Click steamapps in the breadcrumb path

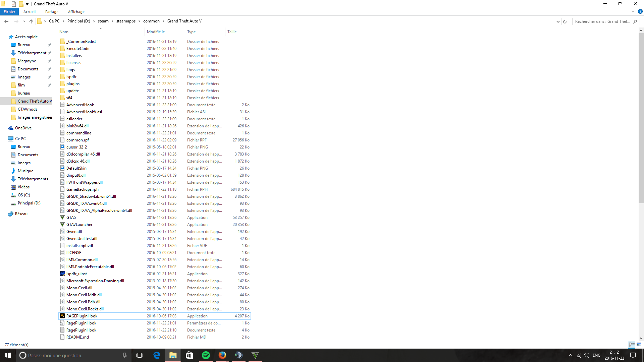click(126, 21)
